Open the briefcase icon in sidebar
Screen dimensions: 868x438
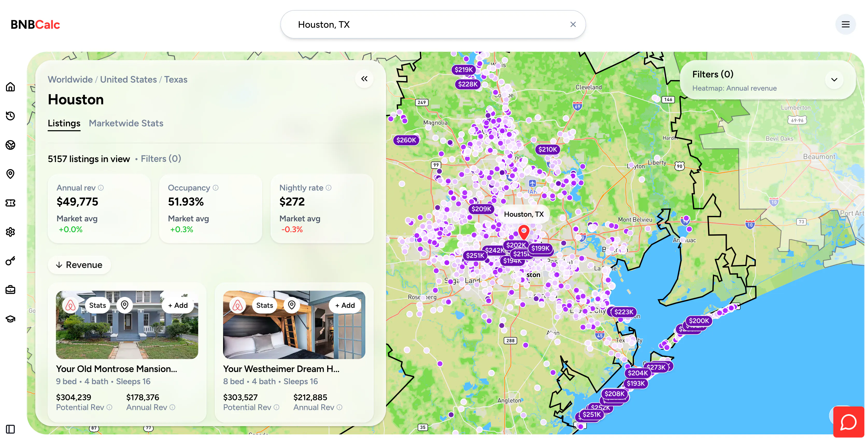point(10,289)
